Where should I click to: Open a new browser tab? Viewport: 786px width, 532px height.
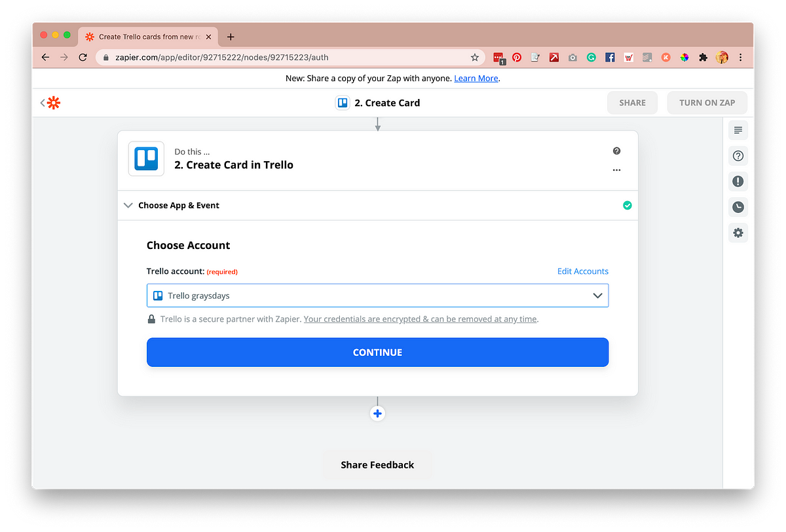click(231, 37)
